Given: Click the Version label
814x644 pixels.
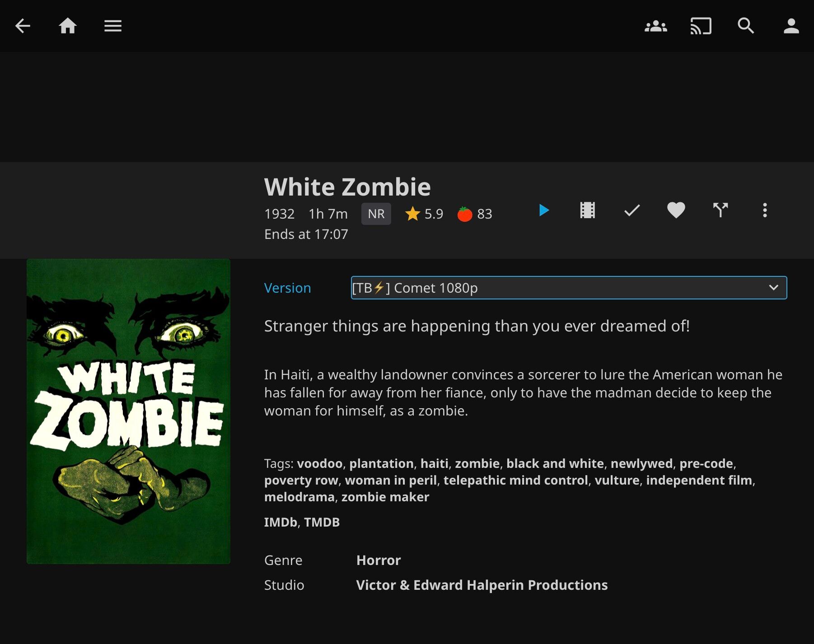Looking at the screenshot, I should [x=288, y=288].
